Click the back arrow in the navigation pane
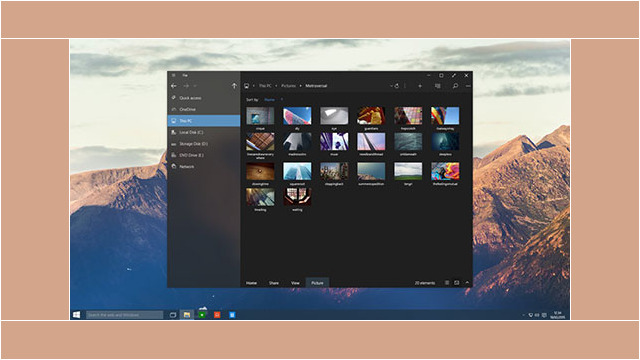 pyautogui.click(x=174, y=86)
